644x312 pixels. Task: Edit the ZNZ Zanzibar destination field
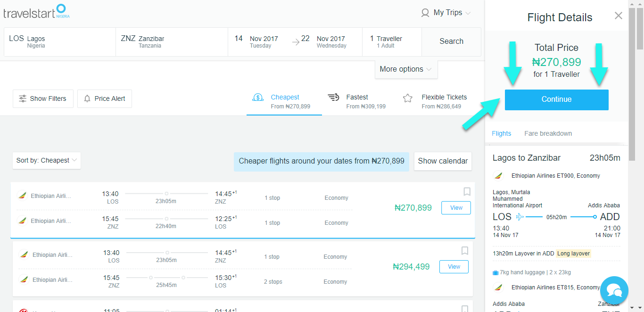pyautogui.click(x=172, y=42)
